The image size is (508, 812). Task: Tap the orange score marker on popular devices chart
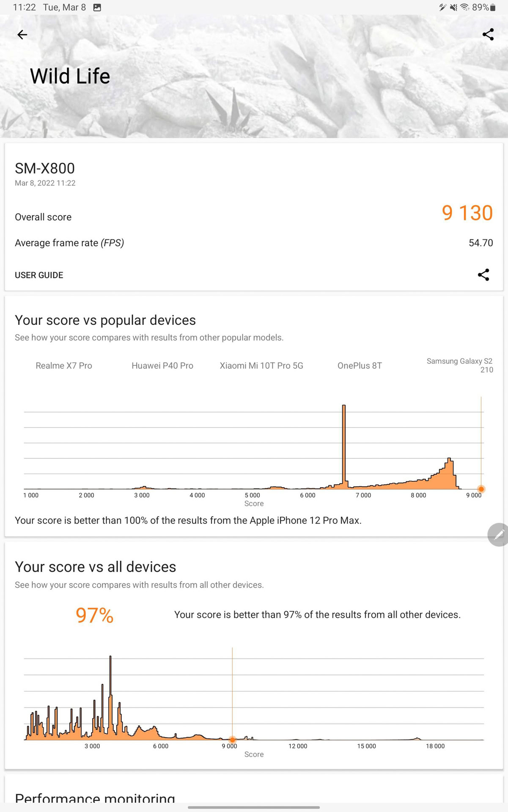click(481, 489)
